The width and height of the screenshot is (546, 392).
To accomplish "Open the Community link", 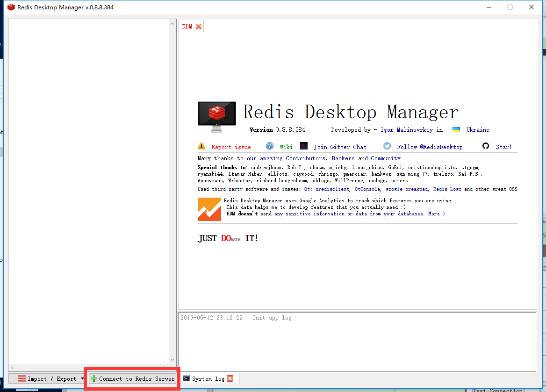I will click(x=386, y=158).
